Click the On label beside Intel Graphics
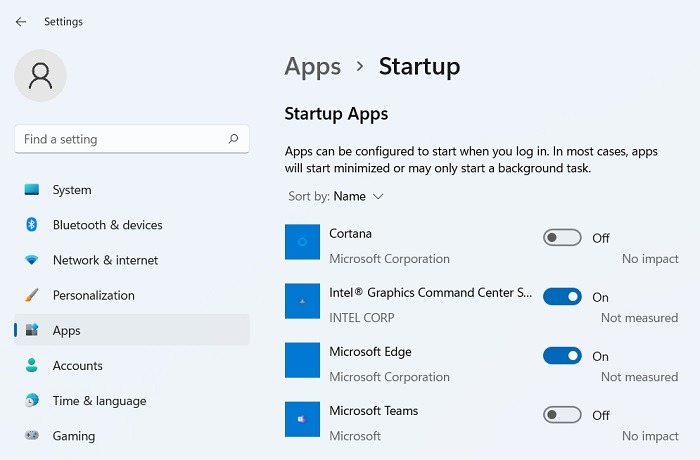The image size is (700, 460). [600, 297]
